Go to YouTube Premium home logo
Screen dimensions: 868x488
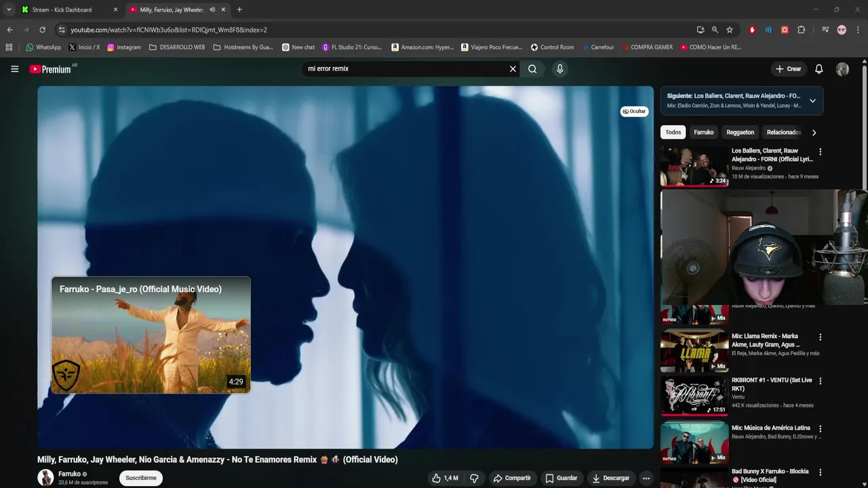pos(50,69)
